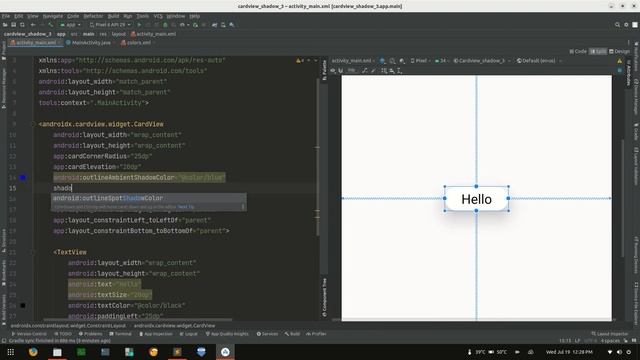Click the Clear constraints icon in design toolbar
The image size is (640, 360).
(365, 71)
